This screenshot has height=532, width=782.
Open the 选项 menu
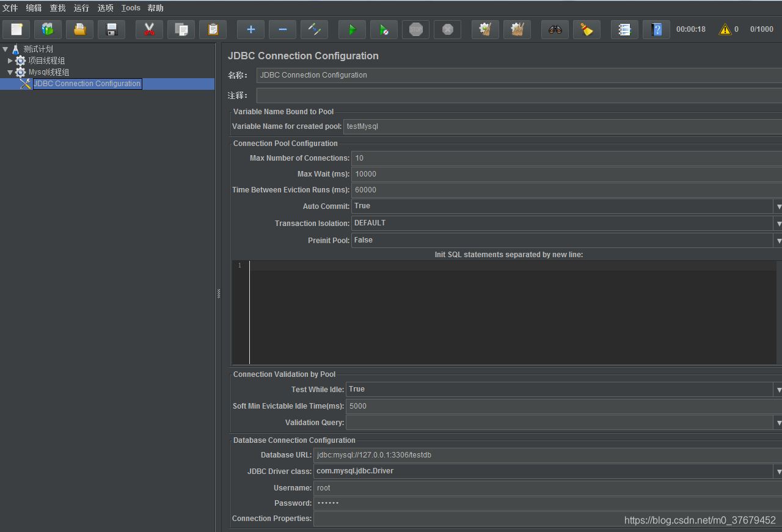click(x=106, y=8)
